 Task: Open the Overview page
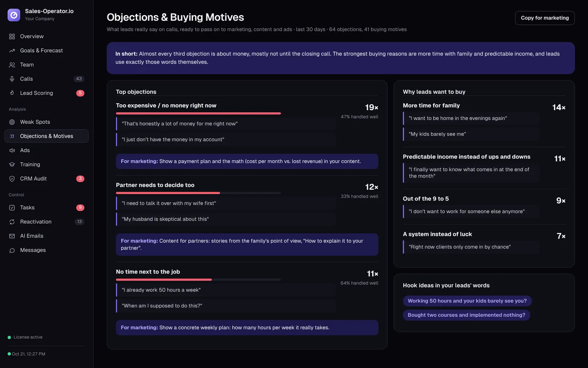46,36
